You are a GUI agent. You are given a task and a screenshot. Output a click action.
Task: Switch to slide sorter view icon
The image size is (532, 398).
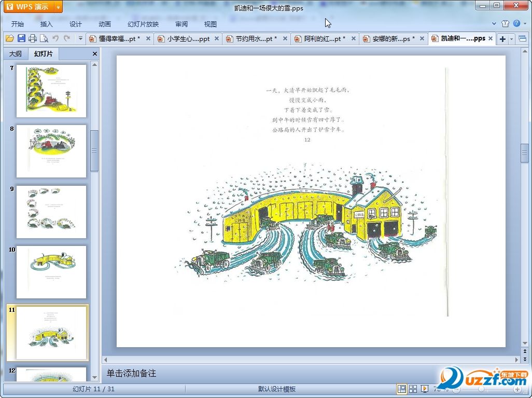[413, 389]
